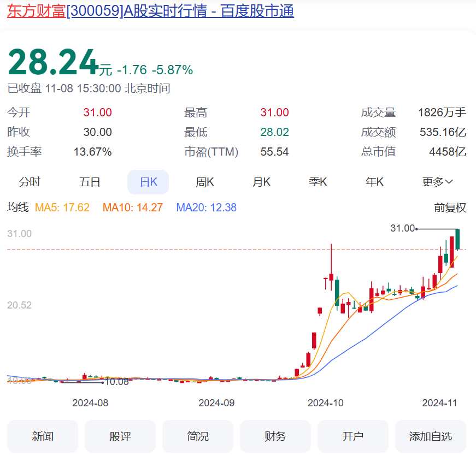Viewport: 476px width, 456px height.
Task: Click the 最高 value 31.00
Action: pos(274,112)
